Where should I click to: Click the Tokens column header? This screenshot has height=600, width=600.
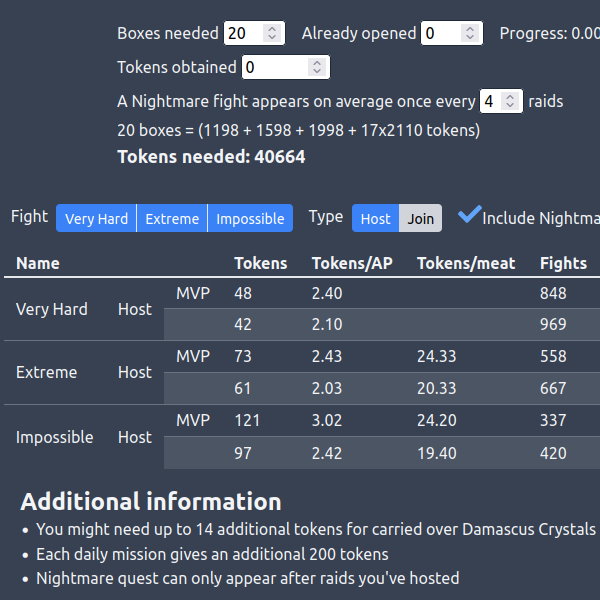pyautogui.click(x=260, y=263)
